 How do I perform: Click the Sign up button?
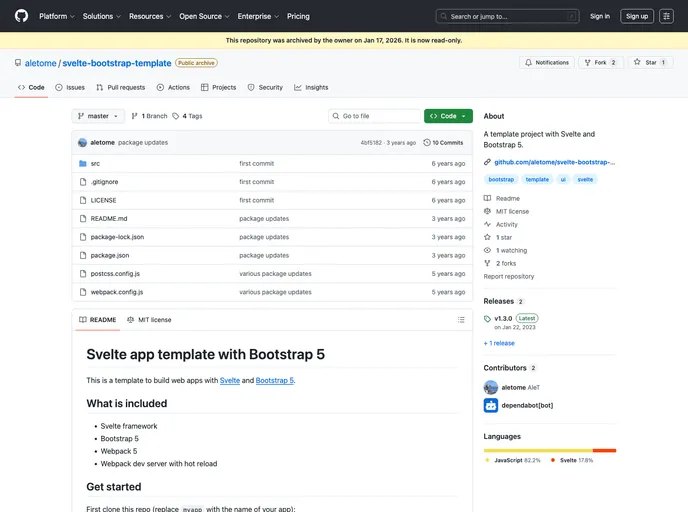(x=636, y=16)
